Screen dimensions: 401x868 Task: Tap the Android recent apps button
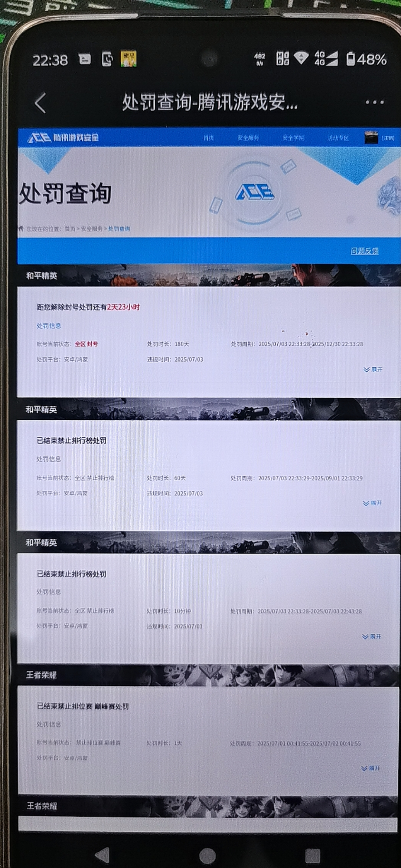tap(313, 856)
